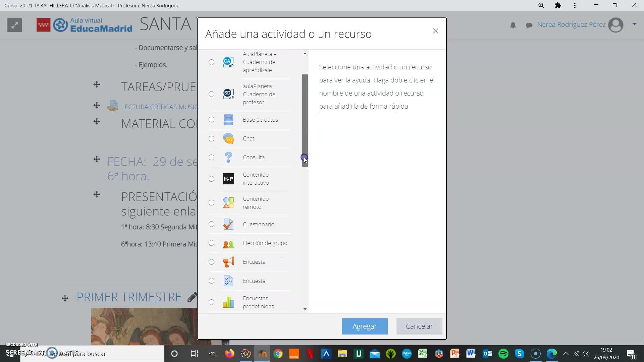Viewport: 644px width, 362px height.
Task: Click the Cuestionario checkmark icon
Action: click(x=228, y=224)
